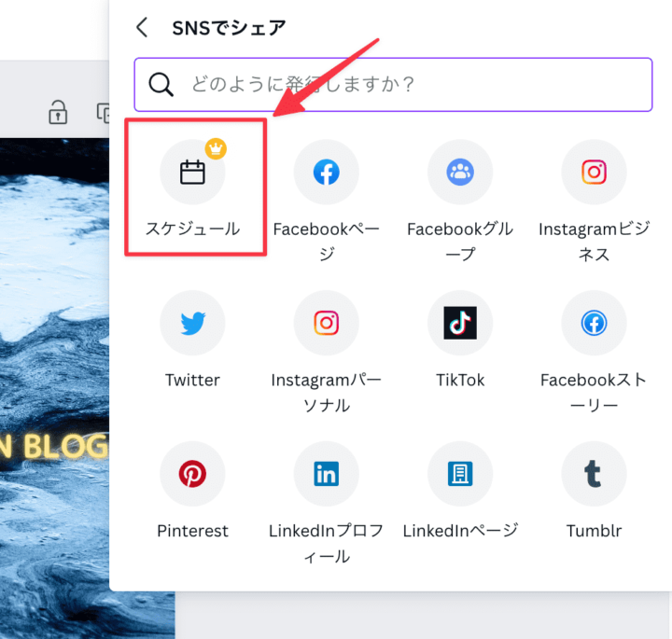Share to LinkedInプロフィール
672x639 pixels.
(x=326, y=473)
